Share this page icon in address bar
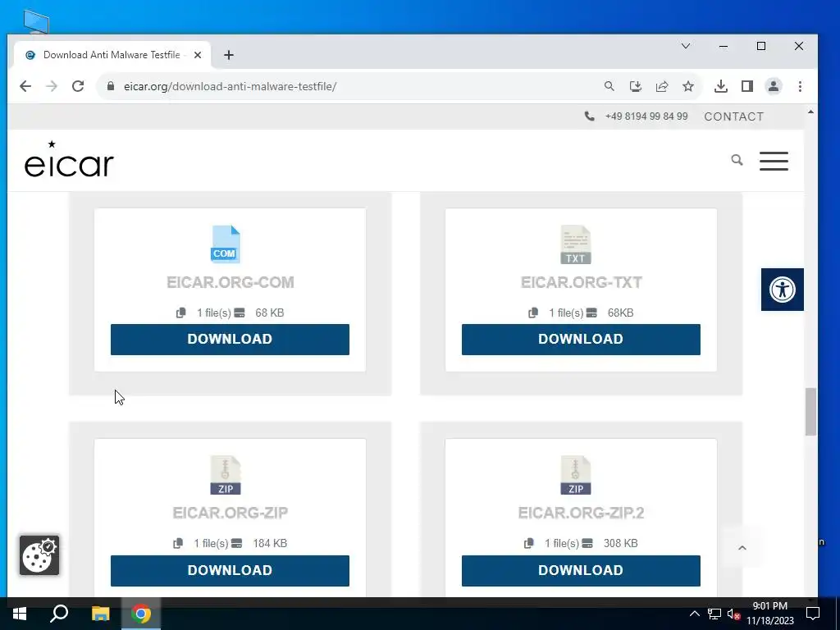The height and width of the screenshot is (630, 840). click(x=662, y=86)
